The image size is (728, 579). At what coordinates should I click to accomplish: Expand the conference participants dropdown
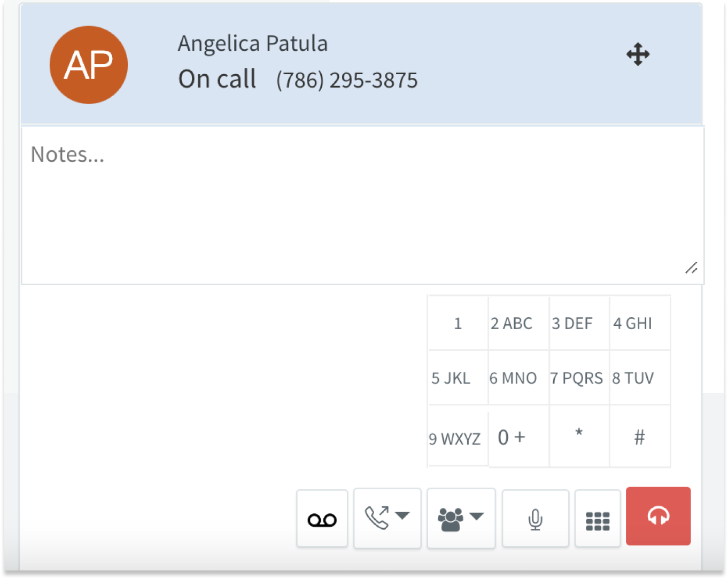[461, 518]
